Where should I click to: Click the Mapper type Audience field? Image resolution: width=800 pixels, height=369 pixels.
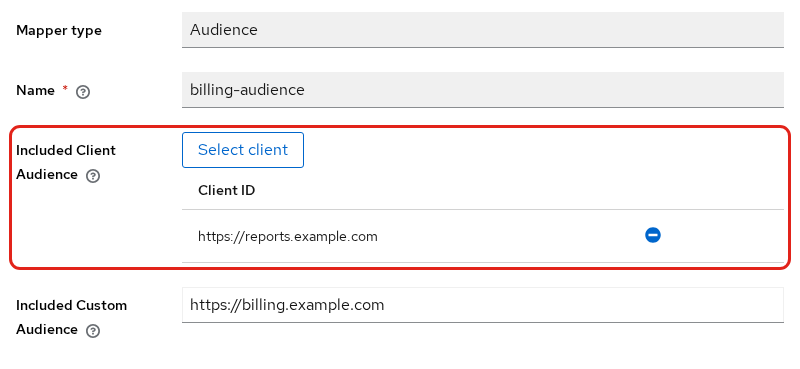pyautogui.click(x=483, y=30)
